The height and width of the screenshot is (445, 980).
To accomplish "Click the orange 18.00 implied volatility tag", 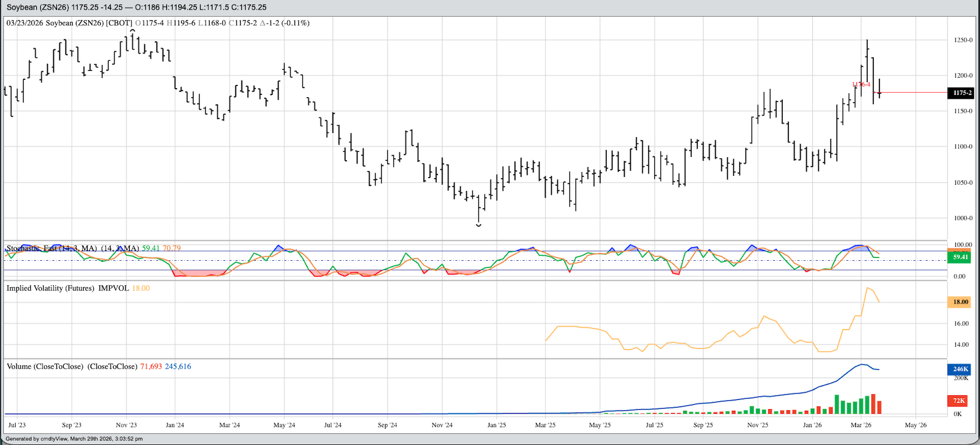I will (x=960, y=302).
